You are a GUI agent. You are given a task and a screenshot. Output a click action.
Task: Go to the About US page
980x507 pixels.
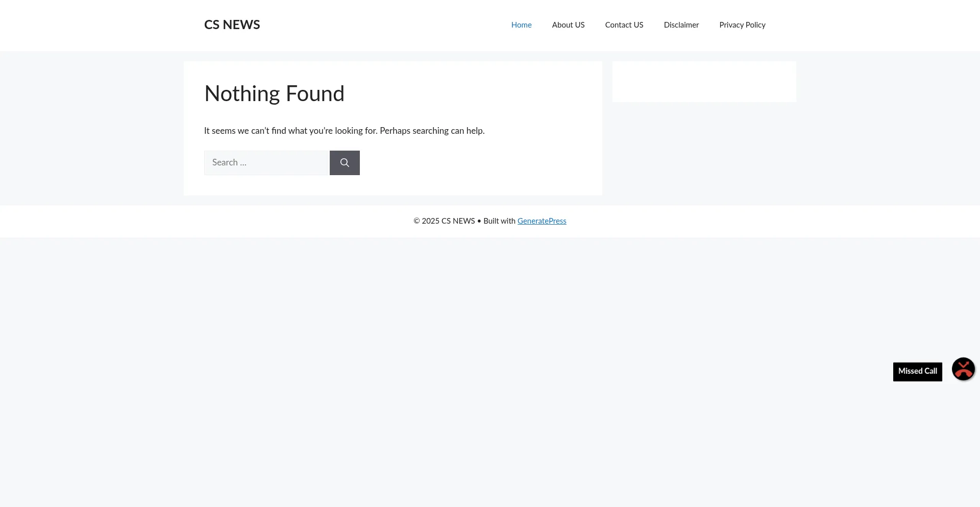coord(568,25)
